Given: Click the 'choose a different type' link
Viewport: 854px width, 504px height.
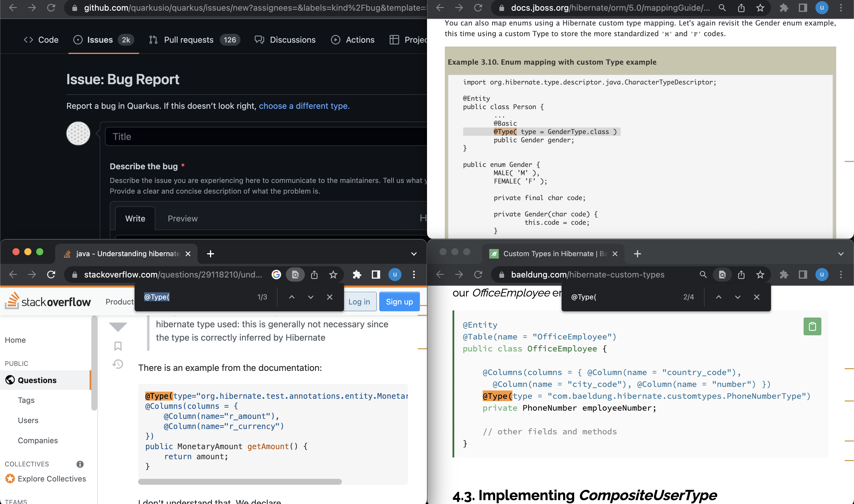Looking at the screenshot, I should [304, 106].
